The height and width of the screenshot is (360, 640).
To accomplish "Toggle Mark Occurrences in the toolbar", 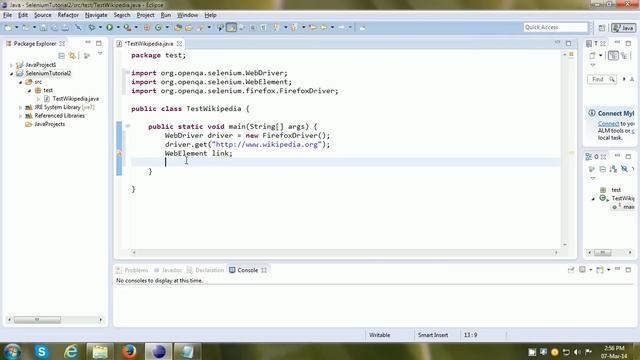I will [231, 27].
